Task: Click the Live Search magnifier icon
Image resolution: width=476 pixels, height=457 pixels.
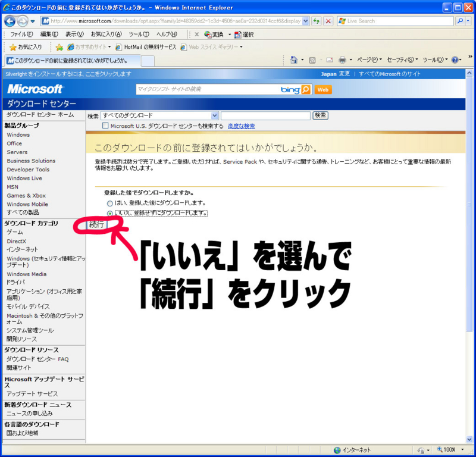Action: [x=459, y=21]
